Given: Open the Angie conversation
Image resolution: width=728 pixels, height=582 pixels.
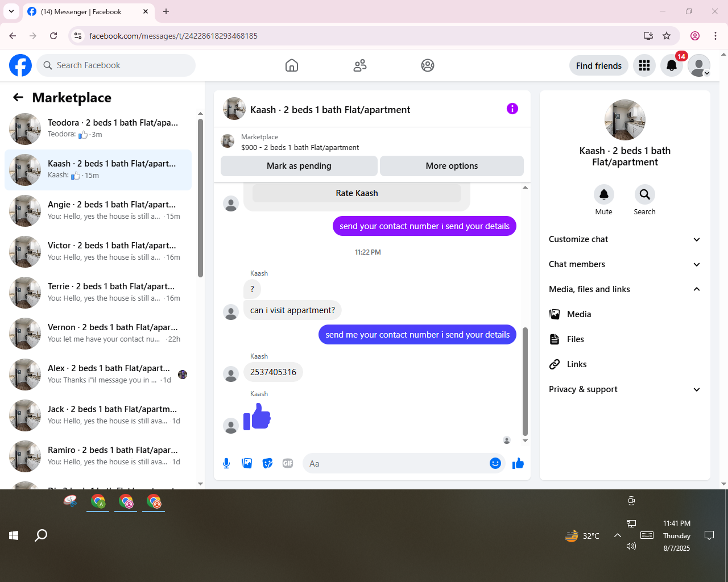Looking at the screenshot, I should point(98,211).
